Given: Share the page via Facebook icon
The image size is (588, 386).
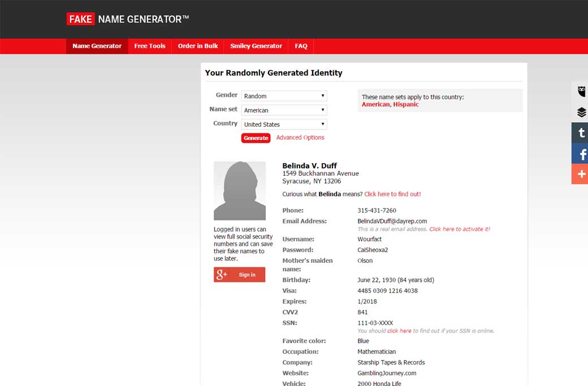Looking at the screenshot, I should pyautogui.click(x=581, y=154).
